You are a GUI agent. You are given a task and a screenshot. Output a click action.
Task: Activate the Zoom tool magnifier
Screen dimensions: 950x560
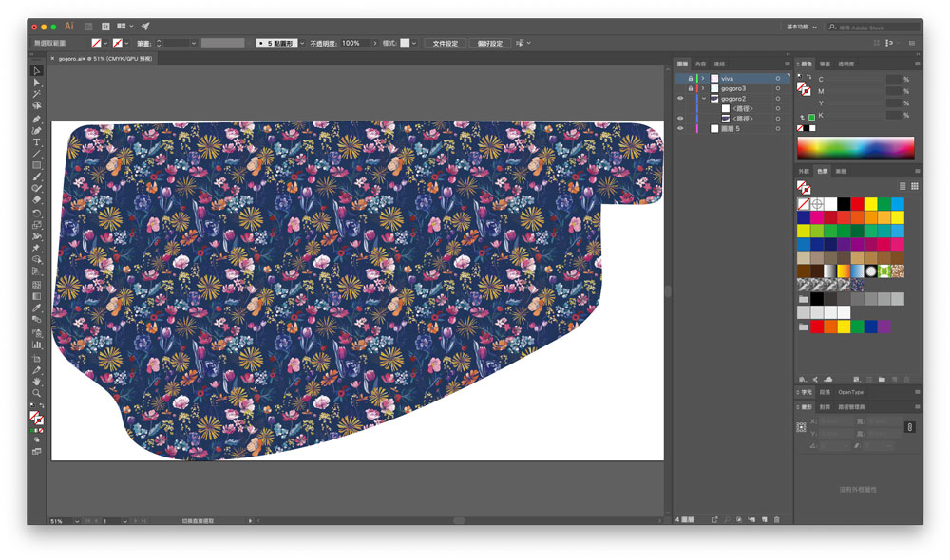click(x=37, y=392)
